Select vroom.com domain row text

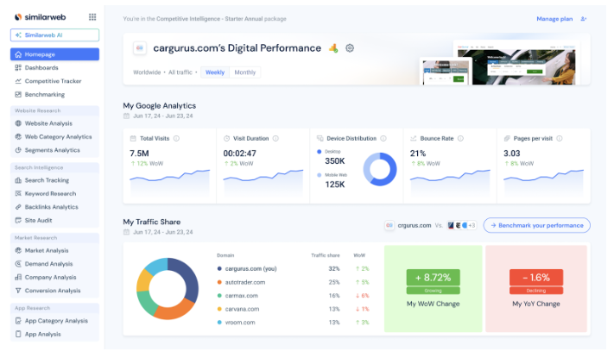(x=240, y=322)
